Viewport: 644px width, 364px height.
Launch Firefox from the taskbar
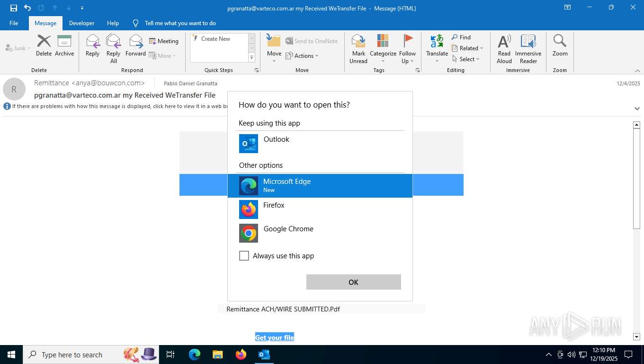pos(241,355)
